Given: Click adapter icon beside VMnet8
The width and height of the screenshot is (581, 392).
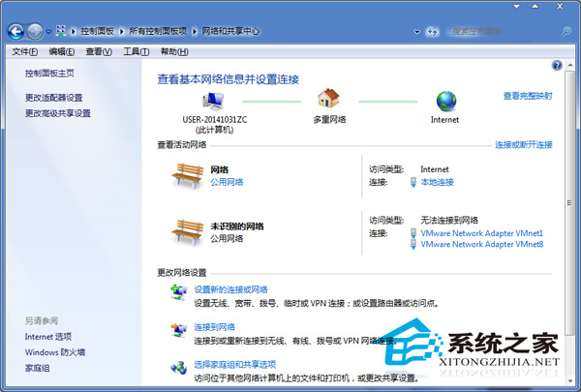Looking at the screenshot, I should point(413,244).
